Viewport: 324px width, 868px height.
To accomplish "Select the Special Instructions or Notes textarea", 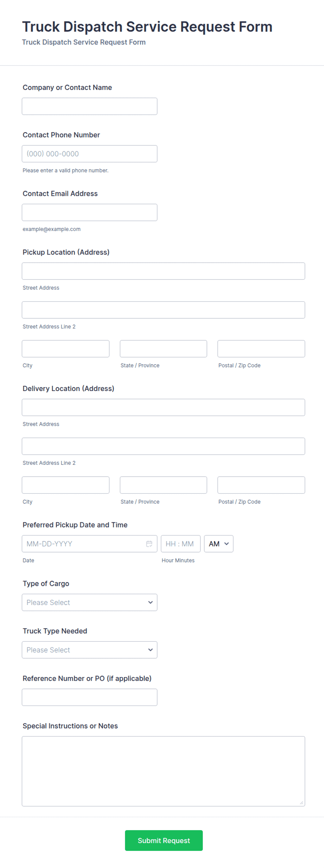I will pos(163,771).
